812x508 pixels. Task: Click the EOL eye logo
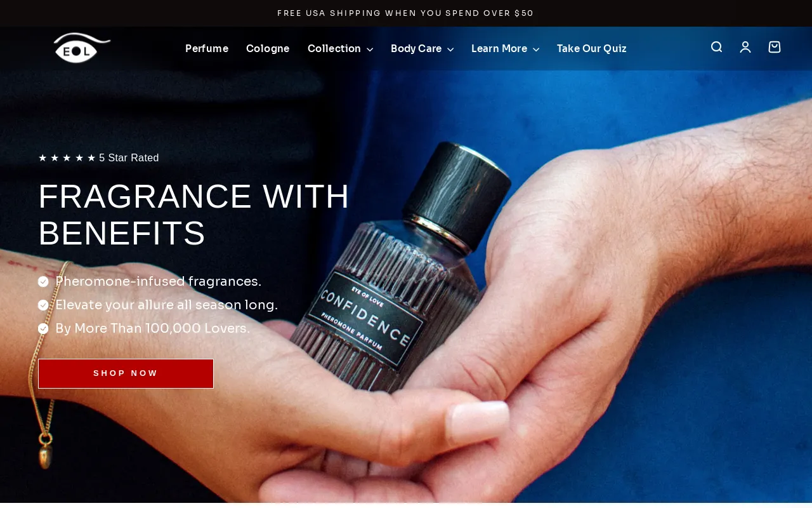coord(82,48)
